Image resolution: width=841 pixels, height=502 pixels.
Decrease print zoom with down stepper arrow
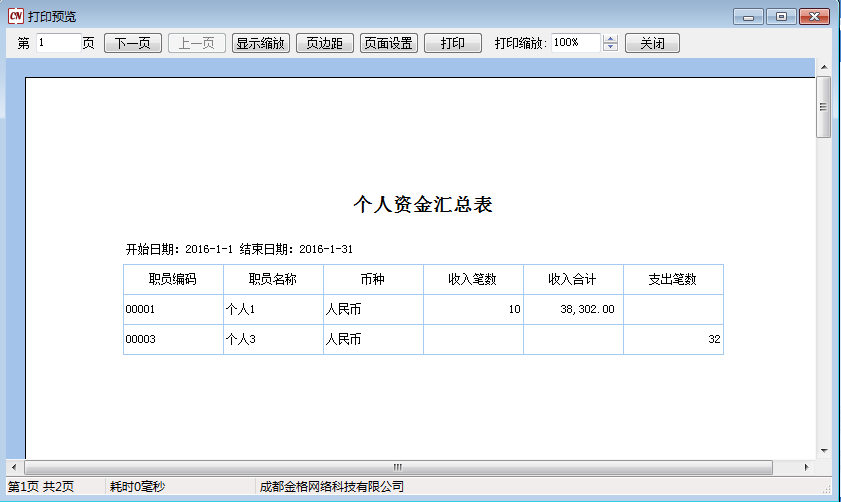pos(611,48)
